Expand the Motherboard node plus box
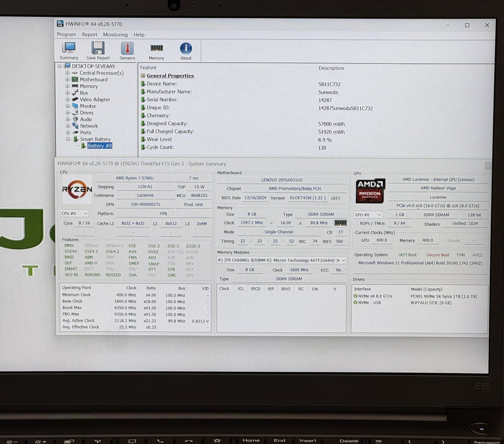504x444 pixels. pyautogui.click(x=67, y=79)
